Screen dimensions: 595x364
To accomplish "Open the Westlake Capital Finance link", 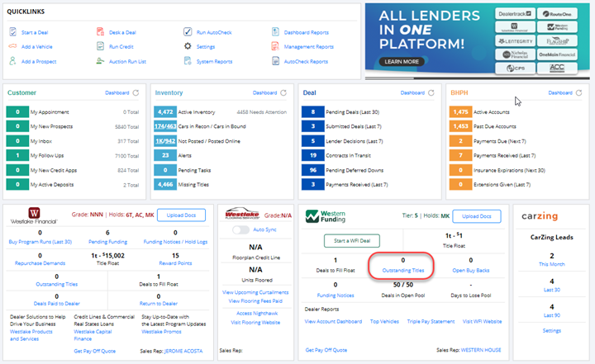I will click(x=93, y=335).
